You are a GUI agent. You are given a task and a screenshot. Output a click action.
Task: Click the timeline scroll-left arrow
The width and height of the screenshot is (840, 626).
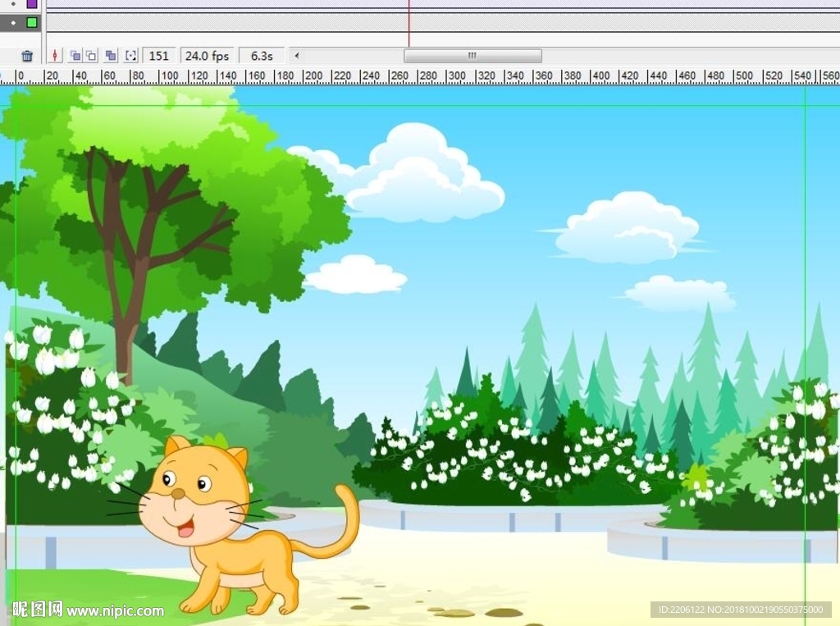(296, 55)
